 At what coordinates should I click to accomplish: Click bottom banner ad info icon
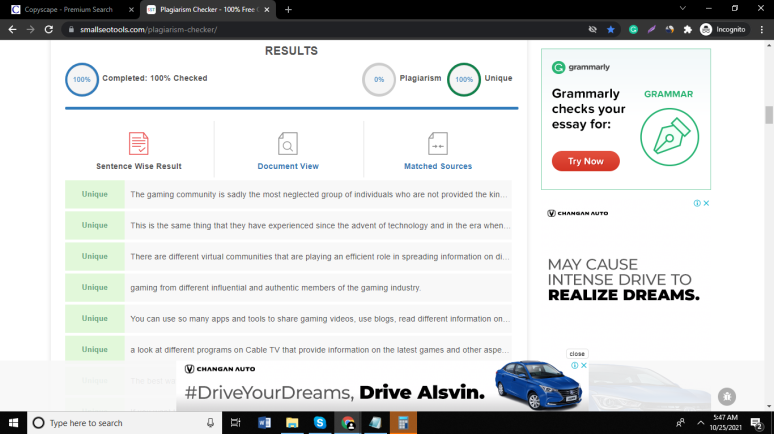click(x=575, y=365)
